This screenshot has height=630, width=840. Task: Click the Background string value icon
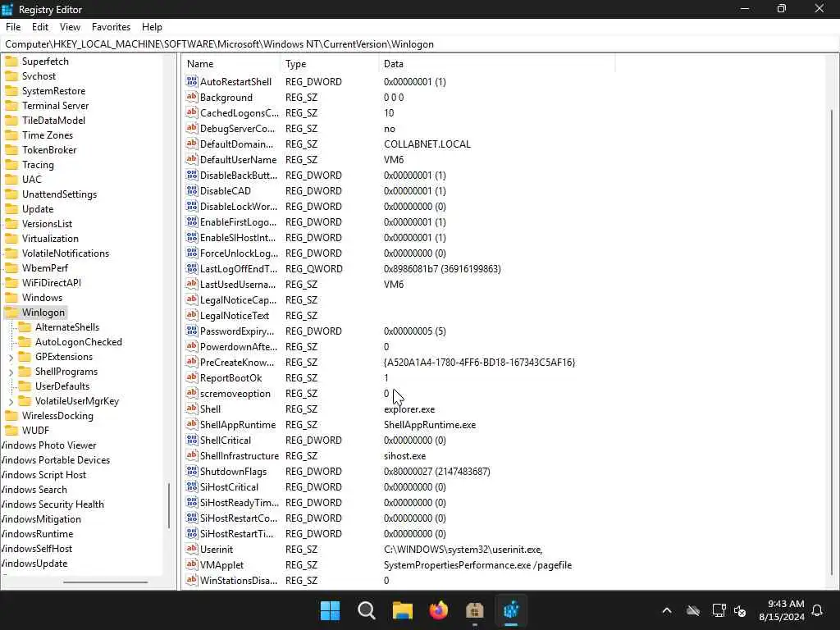point(192,97)
